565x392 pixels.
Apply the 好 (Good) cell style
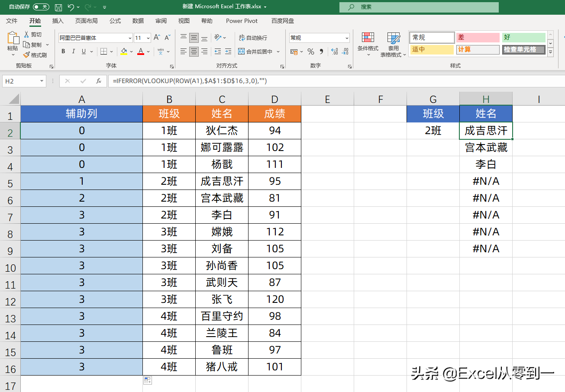[523, 38]
